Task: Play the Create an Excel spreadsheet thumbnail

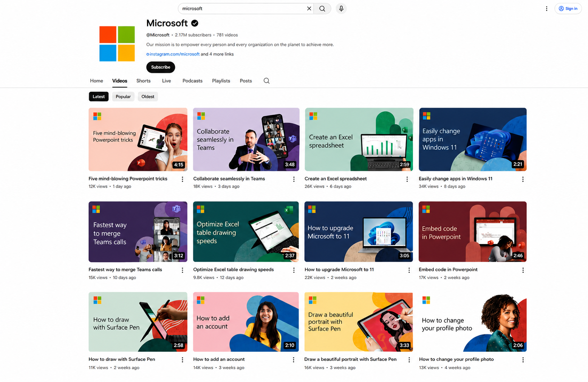Action: (x=359, y=139)
